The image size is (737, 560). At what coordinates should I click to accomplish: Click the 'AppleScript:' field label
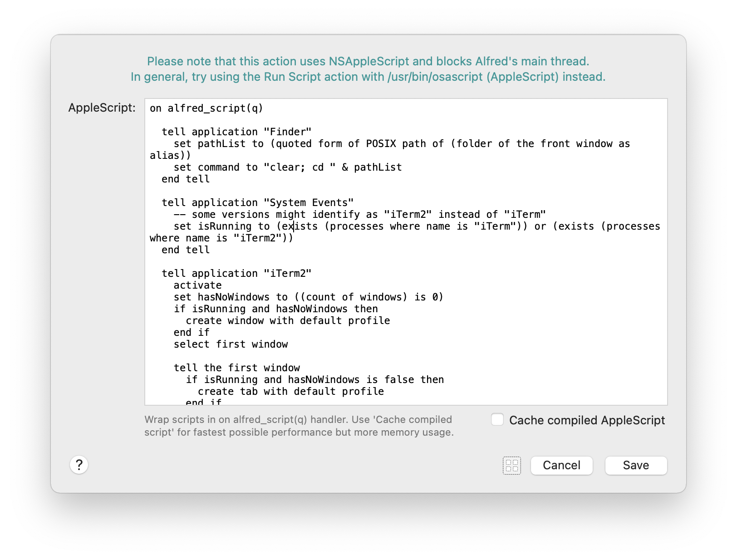pos(102,108)
